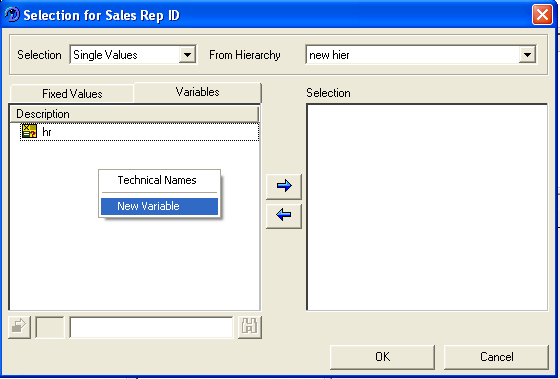
Task: Click the small operator box beside the transfer icon
Action: pos(50,327)
